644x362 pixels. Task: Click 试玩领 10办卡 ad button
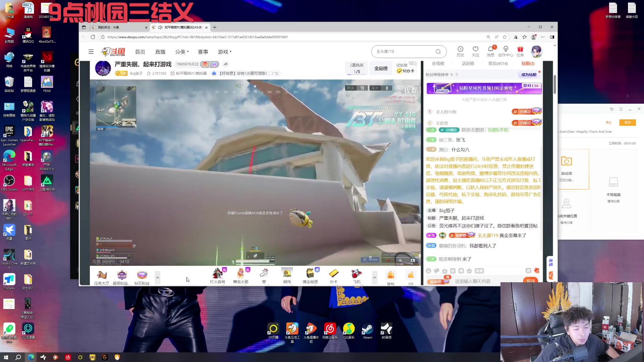(406, 68)
